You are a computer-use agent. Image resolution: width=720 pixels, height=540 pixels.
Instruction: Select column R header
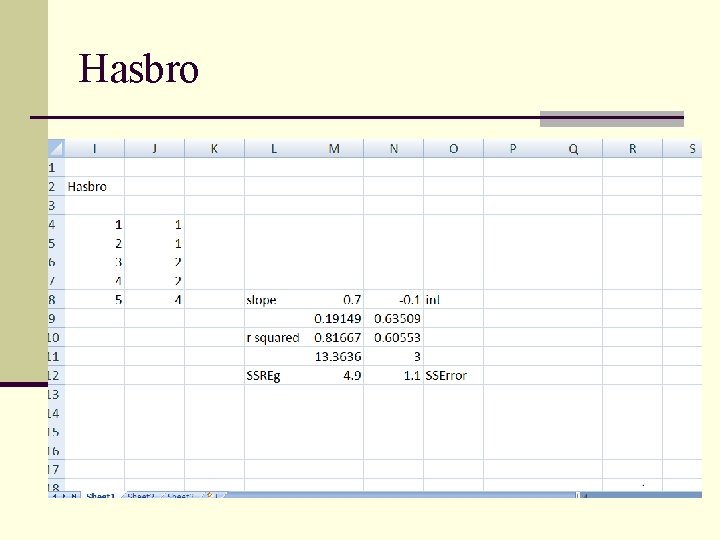[632, 148]
